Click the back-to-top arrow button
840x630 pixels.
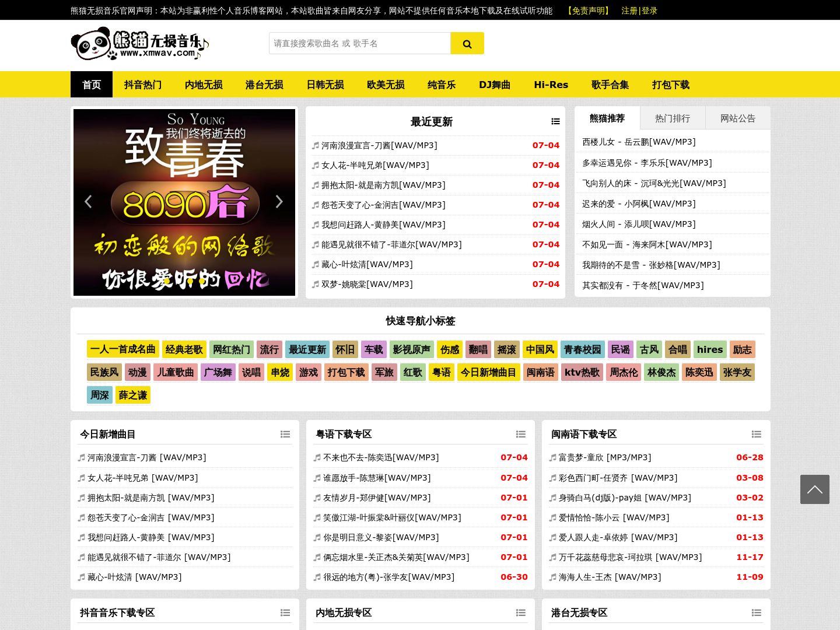[815, 489]
